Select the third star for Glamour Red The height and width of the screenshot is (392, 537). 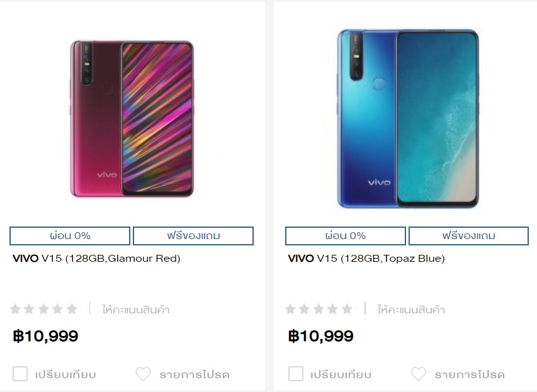[x=43, y=309]
